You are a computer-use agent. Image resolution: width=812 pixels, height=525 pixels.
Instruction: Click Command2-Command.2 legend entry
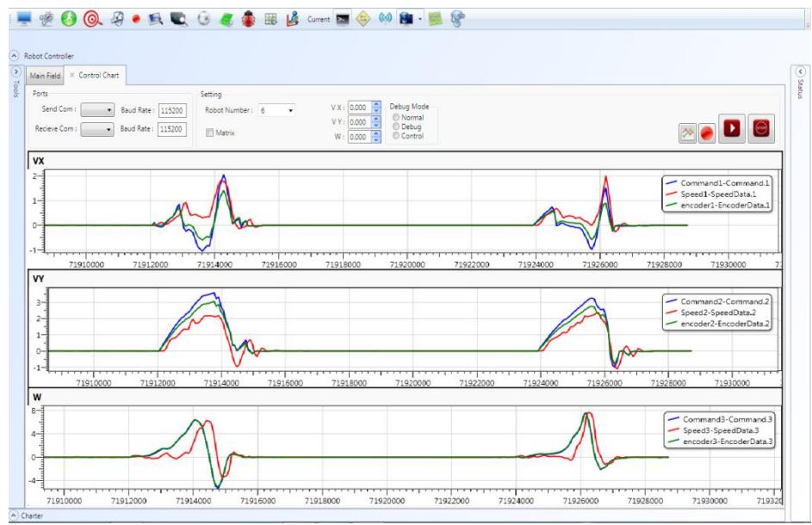(x=718, y=301)
